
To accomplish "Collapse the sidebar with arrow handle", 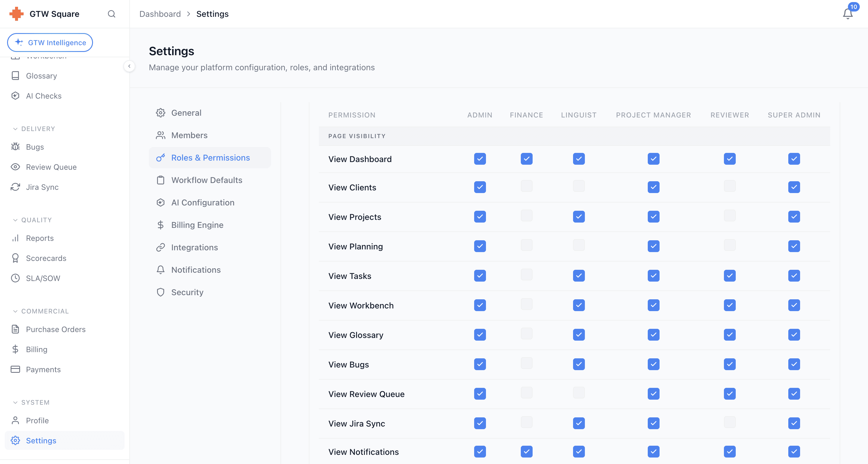I will coord(129,66).
